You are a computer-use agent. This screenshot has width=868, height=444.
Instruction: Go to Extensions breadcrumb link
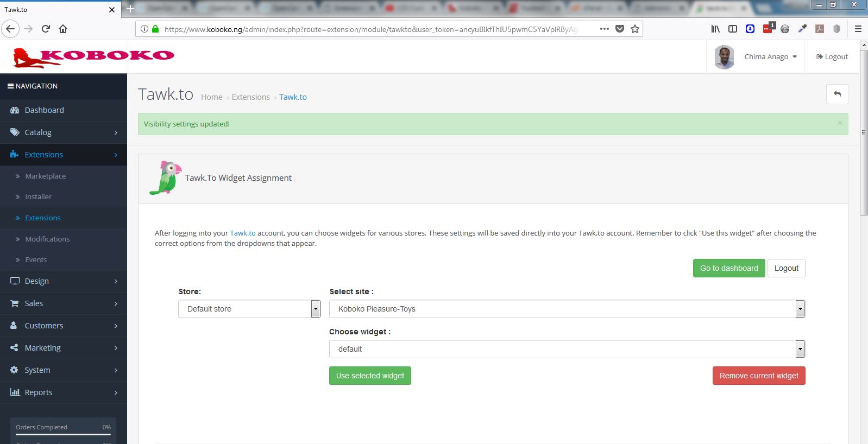[x=251, y=97]
